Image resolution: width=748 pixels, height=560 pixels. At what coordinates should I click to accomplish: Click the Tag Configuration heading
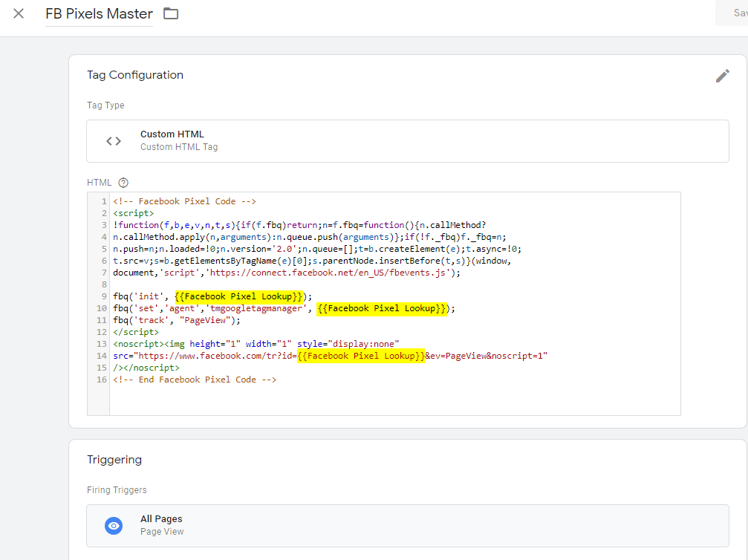135,75
